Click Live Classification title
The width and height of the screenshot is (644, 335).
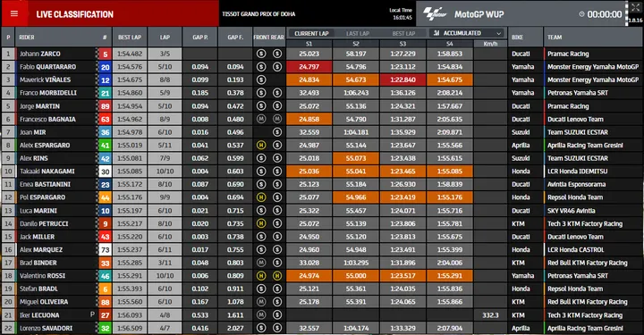pos(75,14)
